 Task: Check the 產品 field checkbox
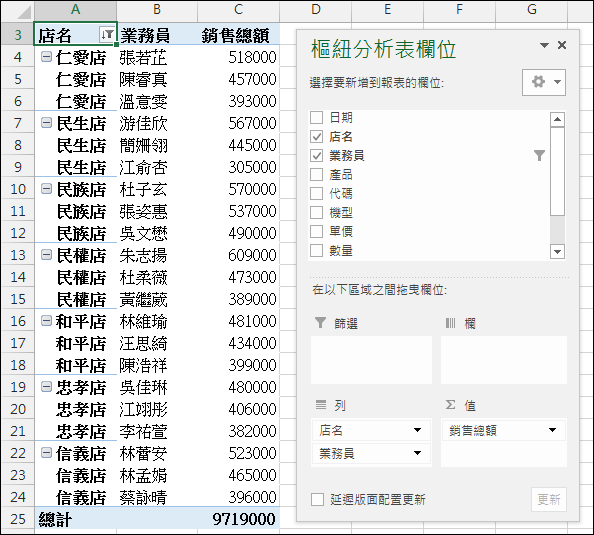pos(316,174)
